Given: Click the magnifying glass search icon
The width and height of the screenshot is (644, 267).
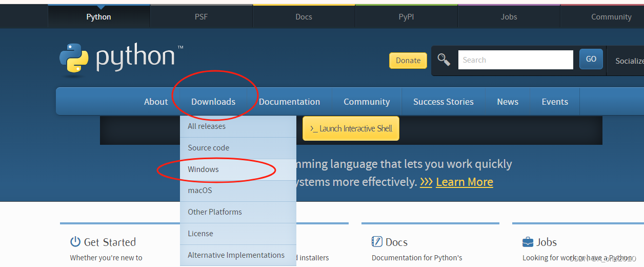Looking at the screenshot, I should point(444,60).
